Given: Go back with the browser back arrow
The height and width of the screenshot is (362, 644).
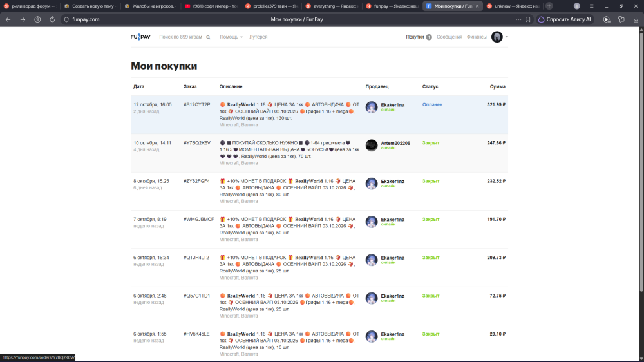Looking at the screenshot, I should point(8,19).
